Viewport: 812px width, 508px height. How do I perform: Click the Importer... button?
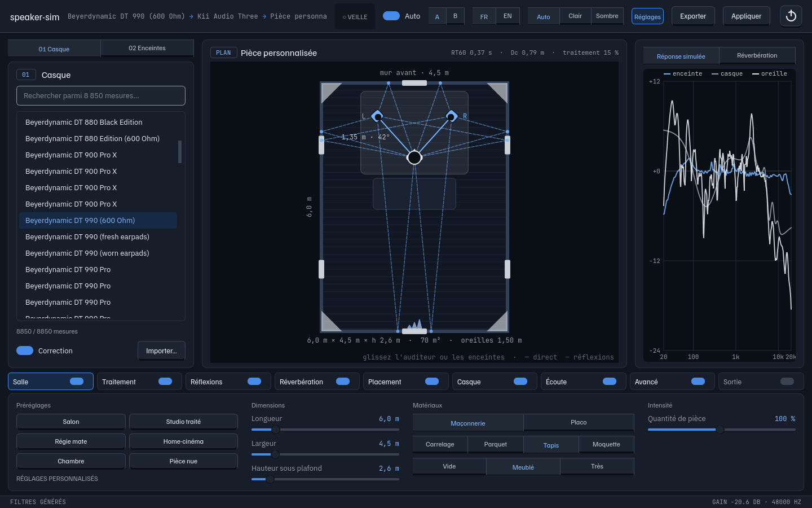[161, 351]
